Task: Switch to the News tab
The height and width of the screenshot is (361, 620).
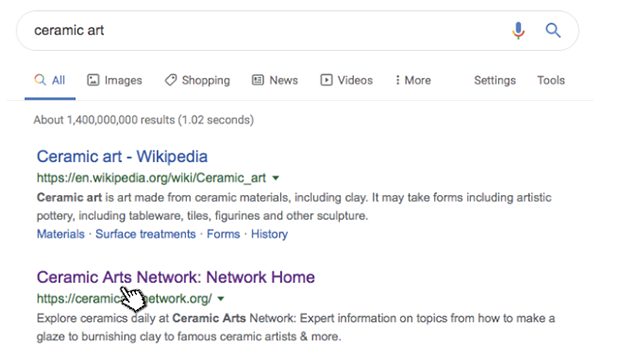Action: point(275,80)
